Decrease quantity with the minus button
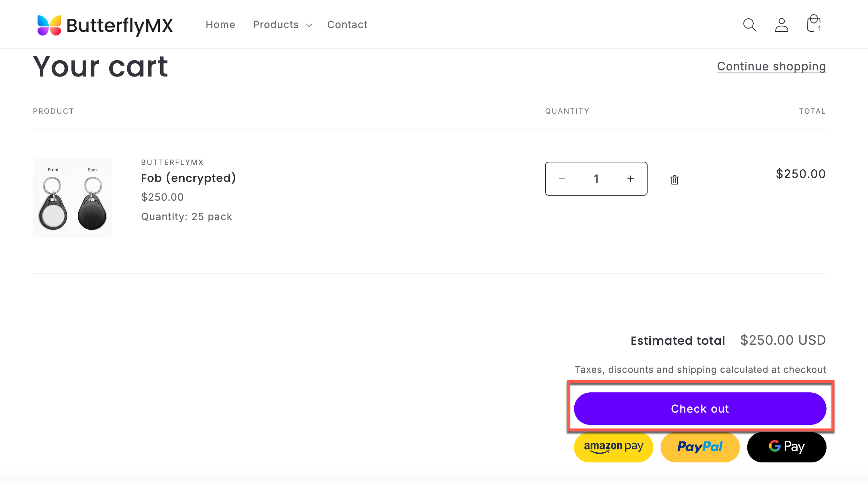Image resolution: width=868 pixels, height=483 pixels. tap(562, 179)
